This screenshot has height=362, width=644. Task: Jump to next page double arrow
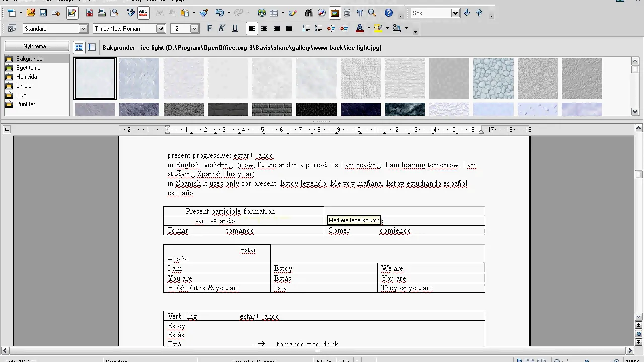(639, 342)
